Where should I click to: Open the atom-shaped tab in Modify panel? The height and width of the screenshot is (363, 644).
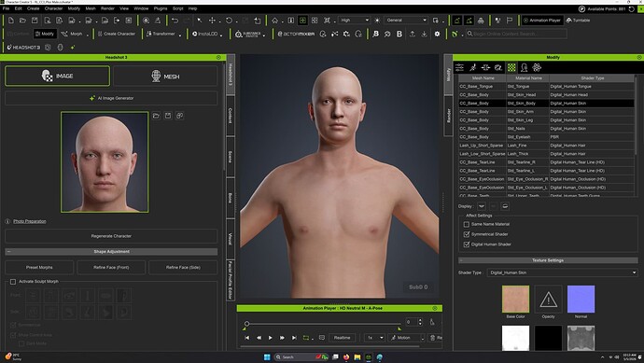click(x=537, y=67)
